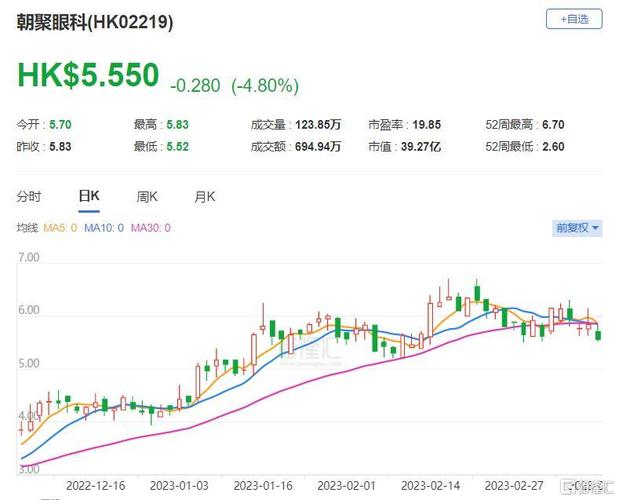The image size is (619, 500).
Task: Click the 6.00 price axis label
Action: pos(29,310)
